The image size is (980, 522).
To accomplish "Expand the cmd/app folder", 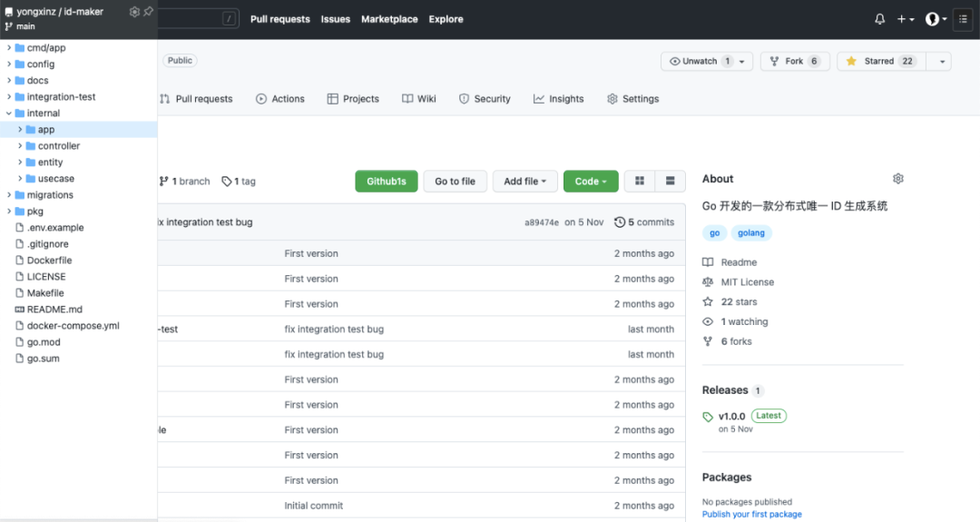I will [x=9, y=47].
